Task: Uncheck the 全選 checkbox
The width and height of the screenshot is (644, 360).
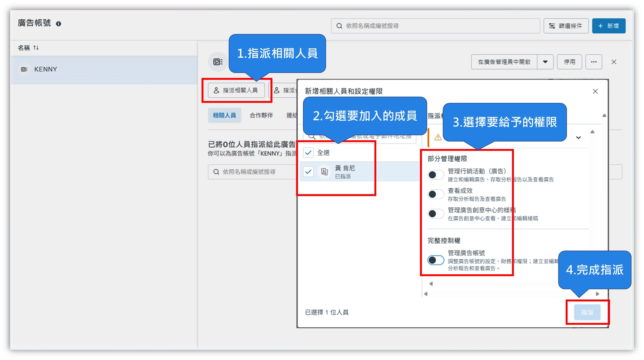Action: coord(309,153)
